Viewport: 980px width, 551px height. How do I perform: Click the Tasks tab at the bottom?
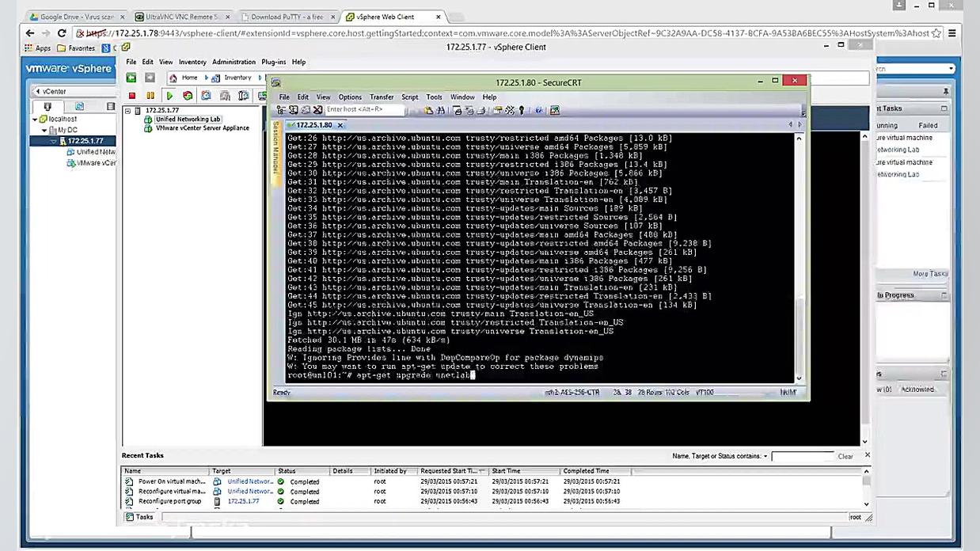point(139,517)
